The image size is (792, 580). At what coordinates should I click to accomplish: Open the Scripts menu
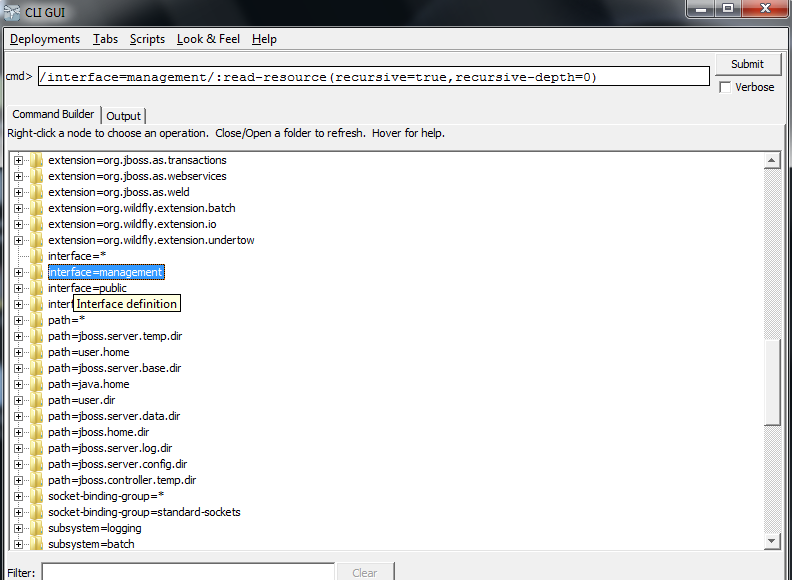click(147, 39)
